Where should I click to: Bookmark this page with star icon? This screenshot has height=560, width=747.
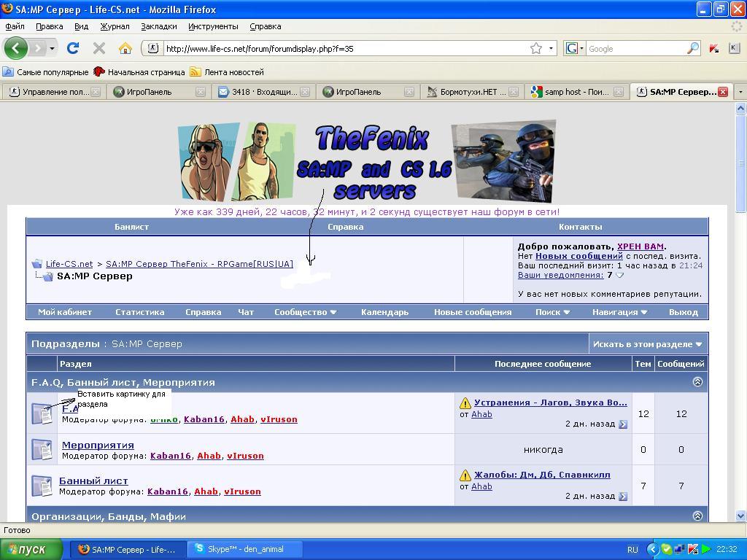click(x=536, y=48)
